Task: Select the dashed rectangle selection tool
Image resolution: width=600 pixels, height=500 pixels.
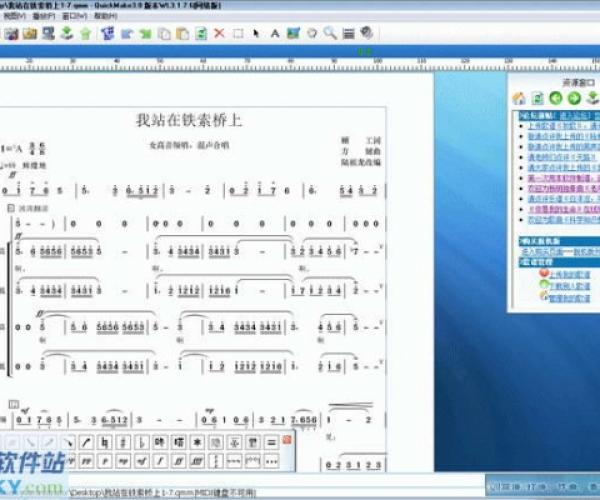Action: [x=238, y=34]
